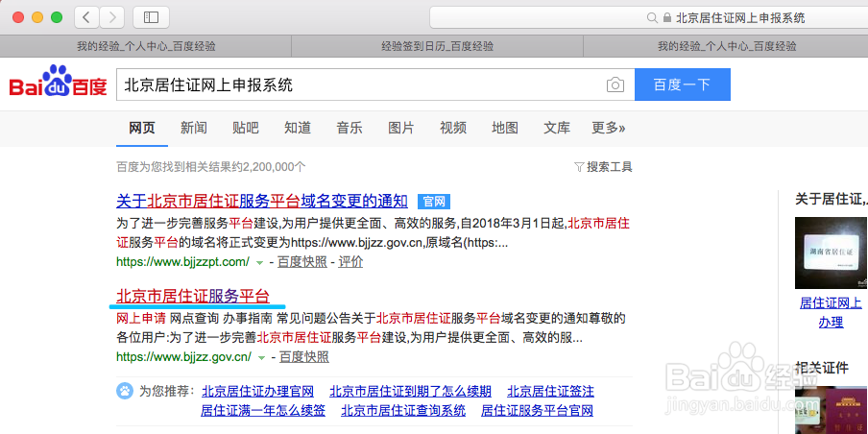Click the https://www.bjjzzpt.com/ green URL
Screen dimensions: 868x434
(182, 262)
